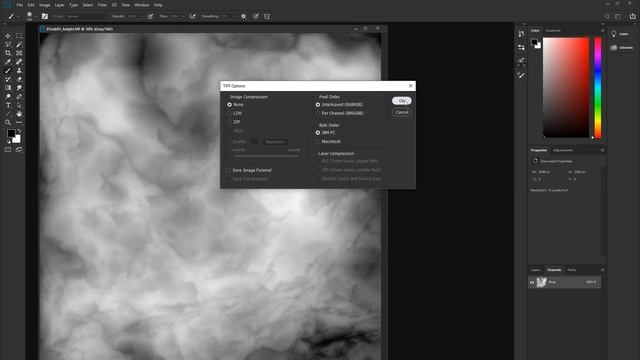The height and width of the screenshot is (360, 640).
Task: Click Cancel in TIFF Options dialog
Action: tap(402, 112)
